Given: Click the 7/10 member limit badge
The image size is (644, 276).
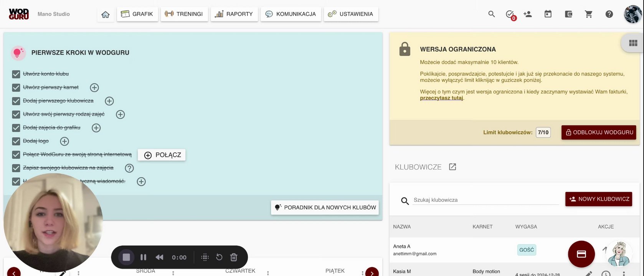Looking at the screenshot, I should 543,132.
